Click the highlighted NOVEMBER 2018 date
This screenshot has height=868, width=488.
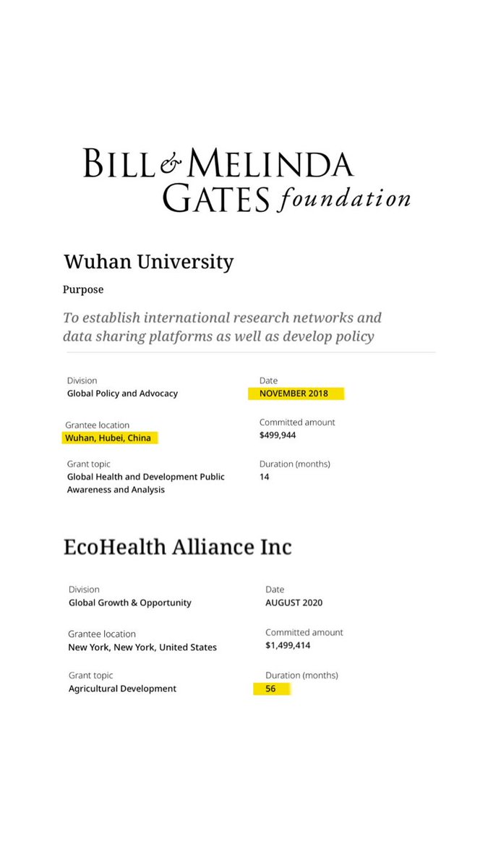pos(294,393)
